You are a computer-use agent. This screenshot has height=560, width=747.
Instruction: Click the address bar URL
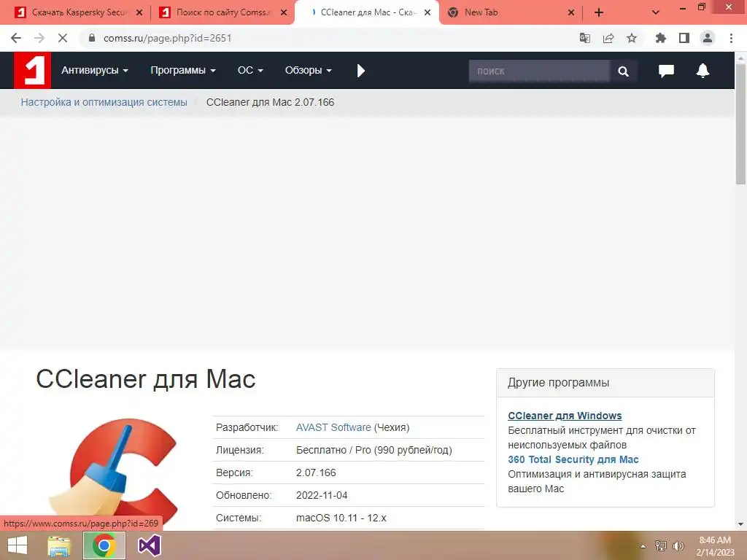(x=167, y=38)
